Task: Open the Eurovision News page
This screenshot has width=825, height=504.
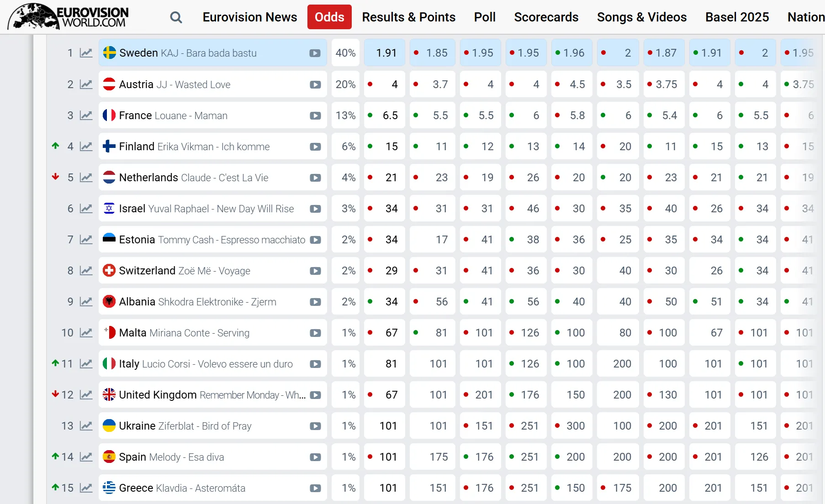Action: [x=250, y=17]
